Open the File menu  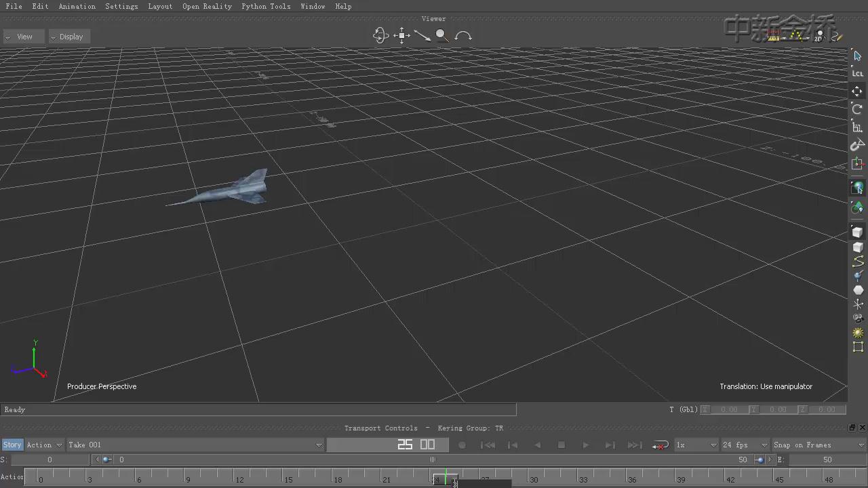click(x=14, y=6)
